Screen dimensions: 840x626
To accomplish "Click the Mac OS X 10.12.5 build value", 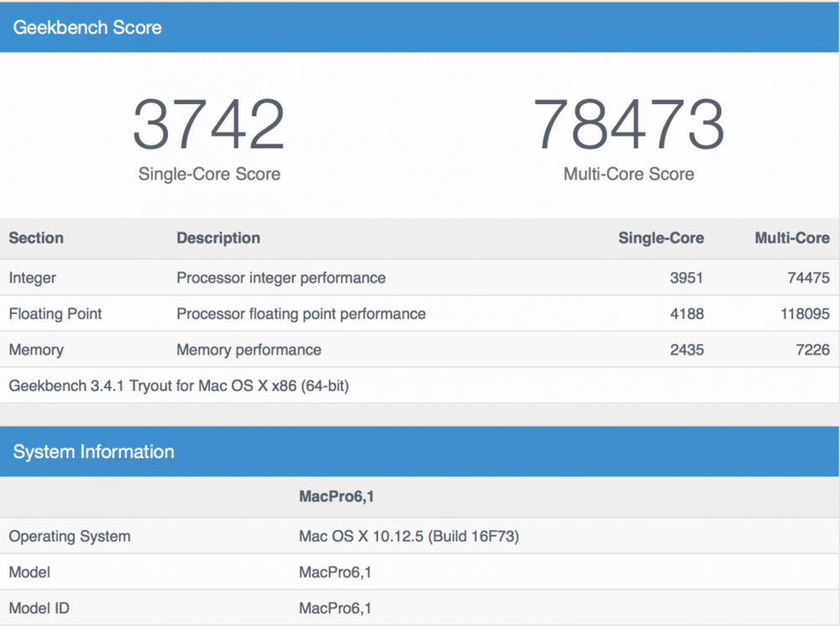I will click(409, 535).
